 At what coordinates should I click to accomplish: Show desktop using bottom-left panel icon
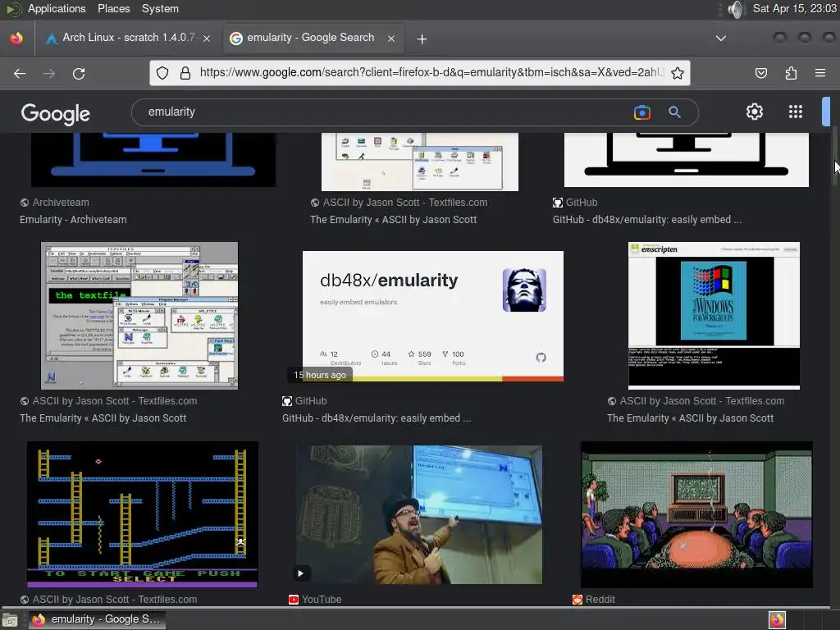pyautogui.click(x=10, y=620)
